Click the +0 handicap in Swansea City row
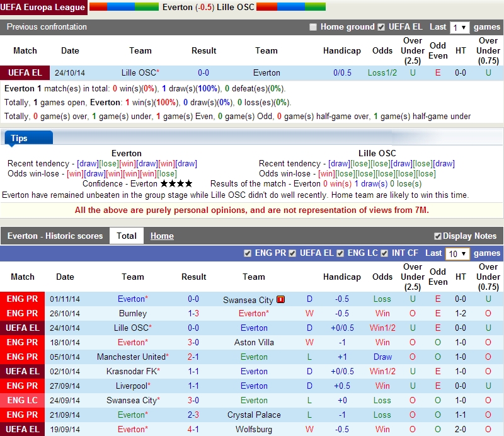 pos(342,400)
